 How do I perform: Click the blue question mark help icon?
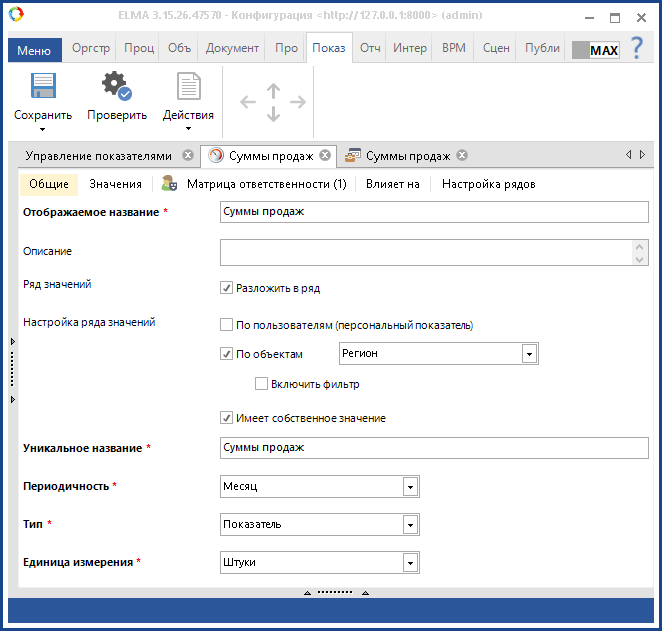(x=636, y=48)
